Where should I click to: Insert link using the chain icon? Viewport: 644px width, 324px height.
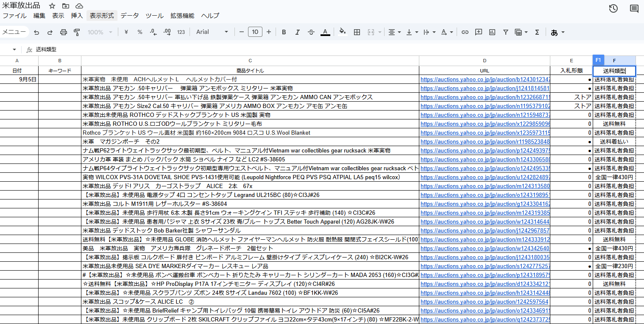(465, 32)
